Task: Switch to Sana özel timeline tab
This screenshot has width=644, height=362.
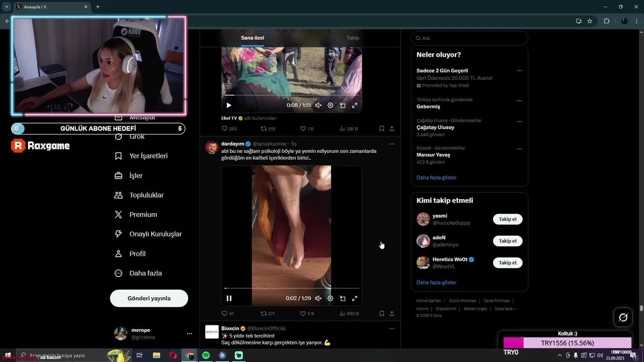Action: click(x=253, y=38)
